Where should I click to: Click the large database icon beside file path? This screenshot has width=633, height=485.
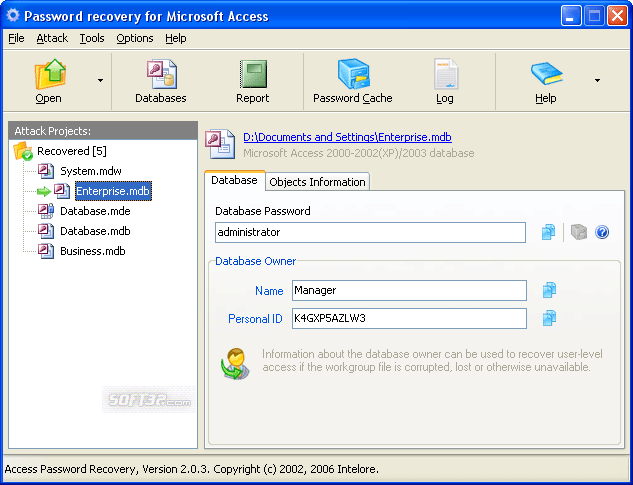(220, 144)
